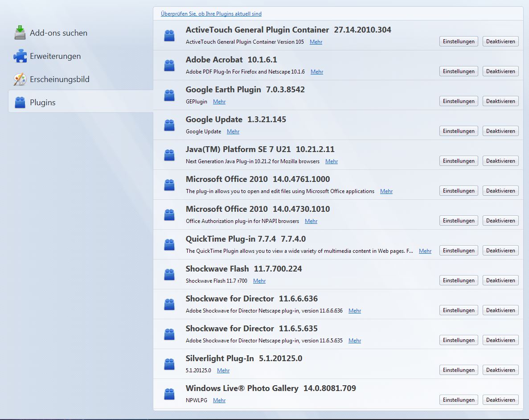Click the Erweiterungen puzzle piece icon
Screen dimensions: 529x420
(20, 56)
